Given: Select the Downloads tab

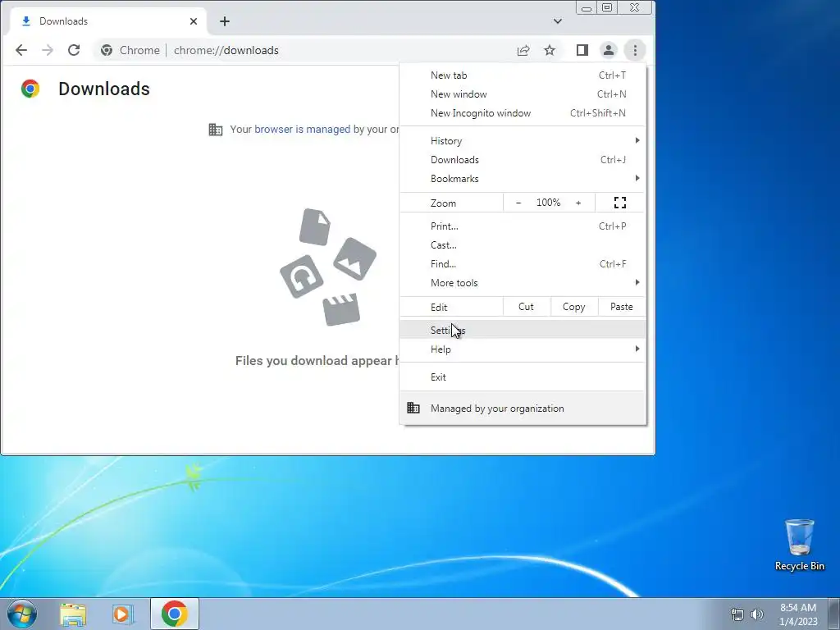Looking at the screenshot, I should pyautogui.click(x=107, y=21).
